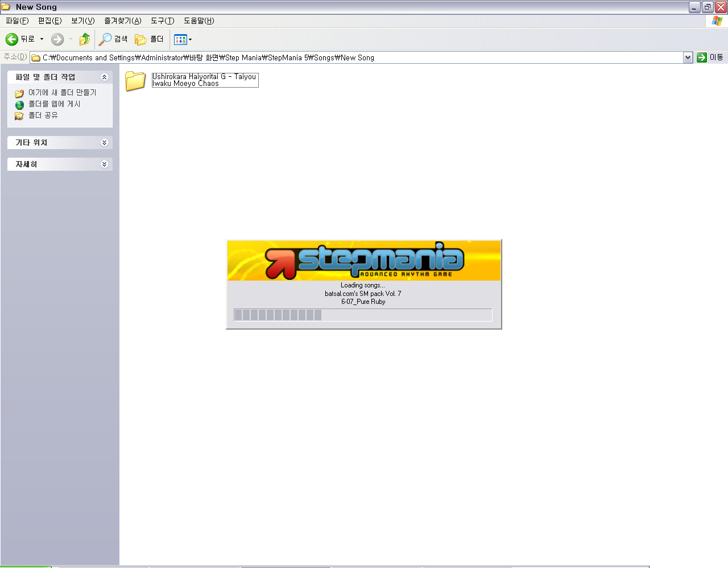The height and width of the screenshot is (568, 728).
Task: Open the 도구(T) menu
Action: [163, 21]
